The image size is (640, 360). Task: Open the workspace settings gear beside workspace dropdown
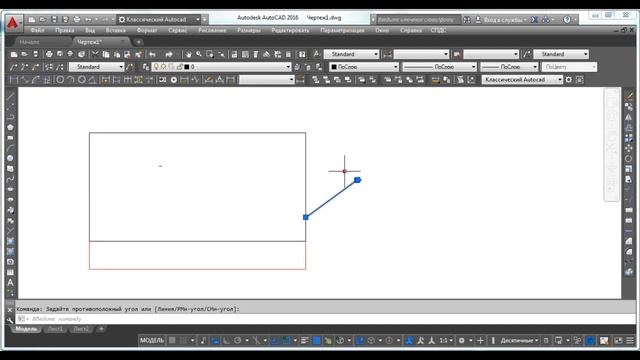tap(569, 80)
